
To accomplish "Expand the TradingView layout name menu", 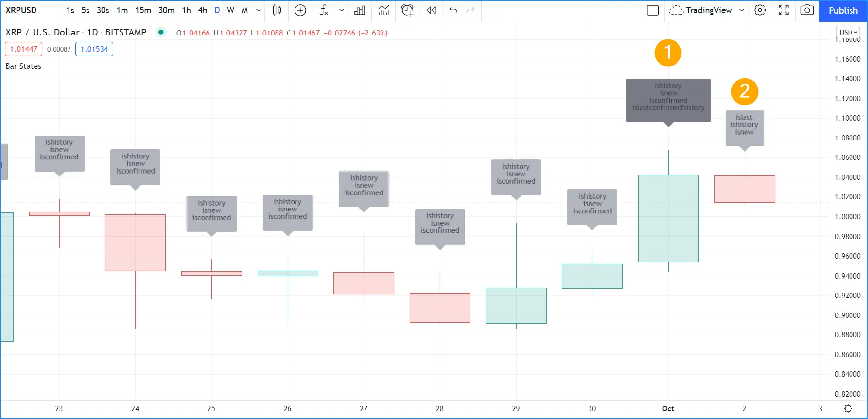I will [742, 10].
